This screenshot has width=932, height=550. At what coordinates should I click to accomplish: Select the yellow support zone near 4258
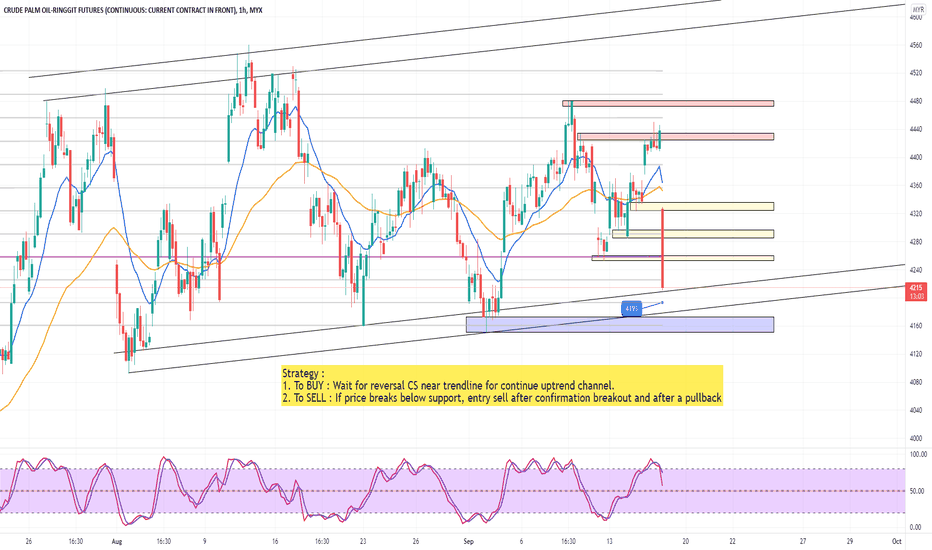tap(683, 258)
